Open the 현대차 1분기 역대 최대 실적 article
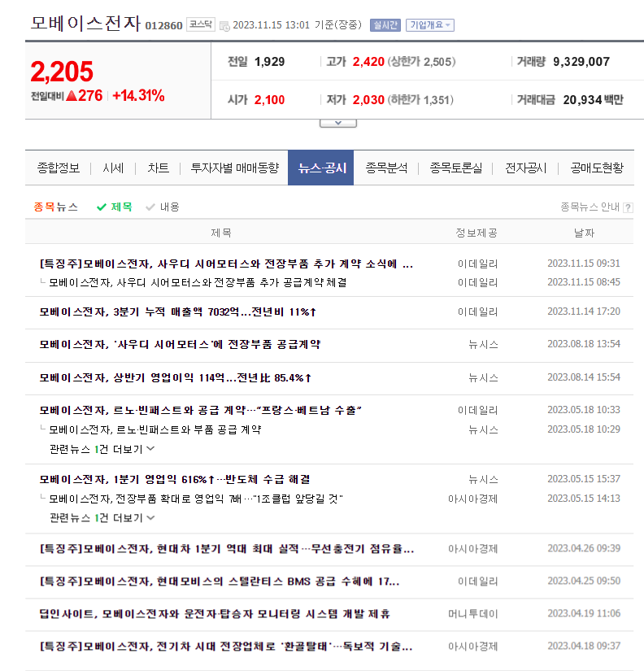Screen dimensions: 644x671 pyautogui.click(x=227, y=549)
